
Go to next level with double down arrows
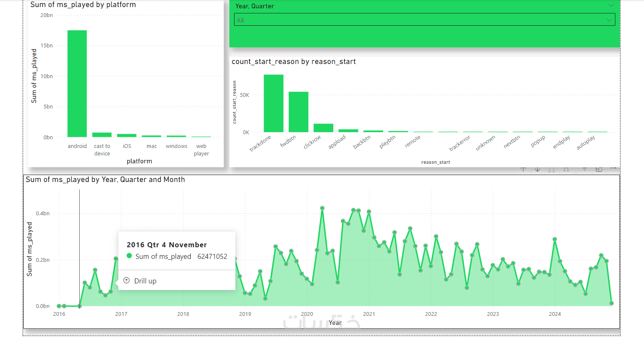[551, 169]
